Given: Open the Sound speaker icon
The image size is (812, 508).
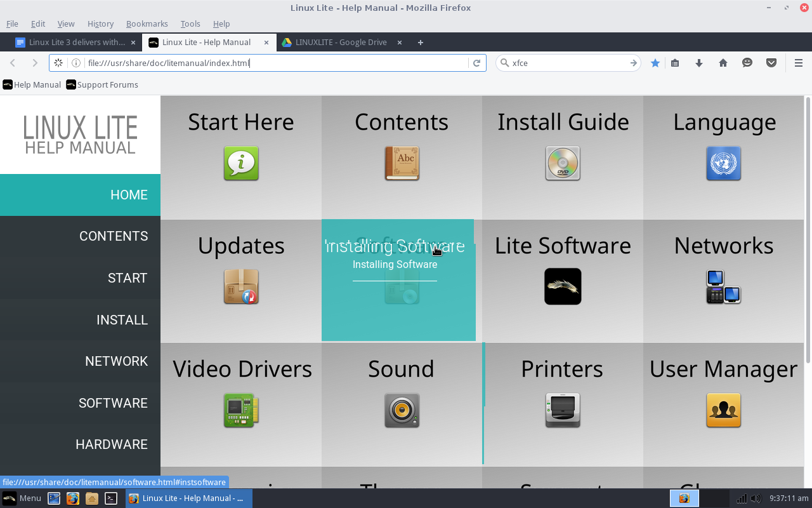Looking at the screenshot, I should pyautogui.click(x=402, y=410).
